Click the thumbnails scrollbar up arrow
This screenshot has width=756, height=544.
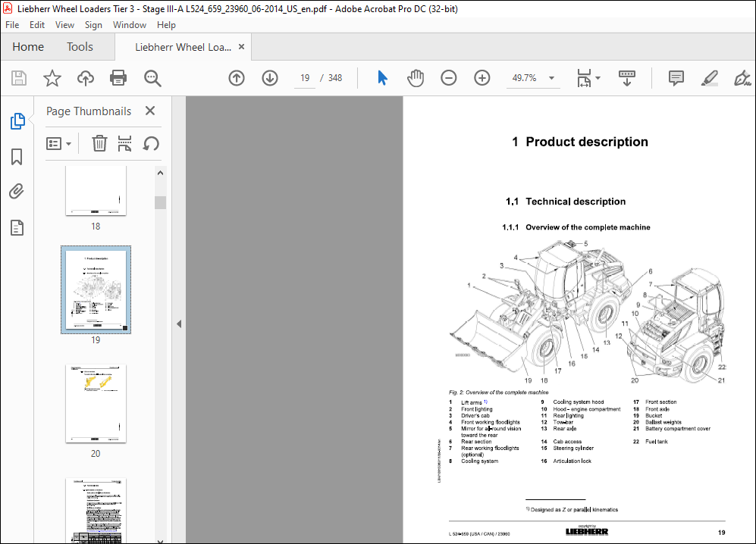161,173
